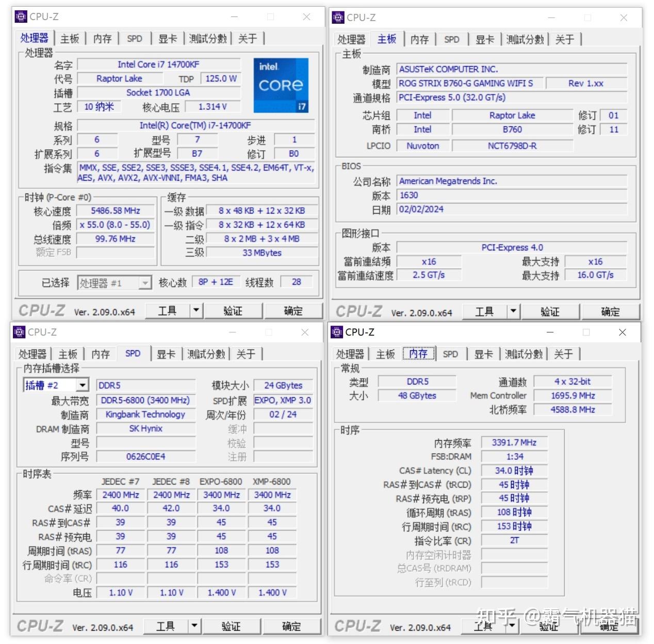Click the 验证 button in the memory window
The height and width of the screenshot is (644, 654).
(548, 626)
